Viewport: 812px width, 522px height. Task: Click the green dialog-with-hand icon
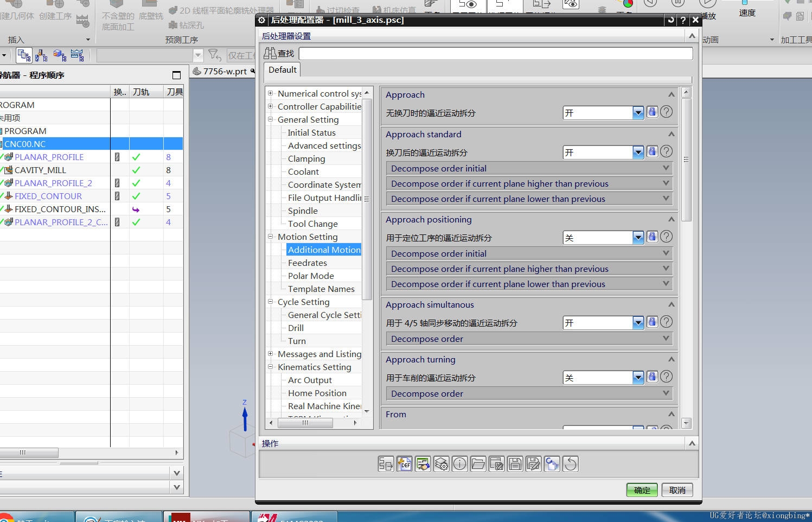(x=423, y=464)
